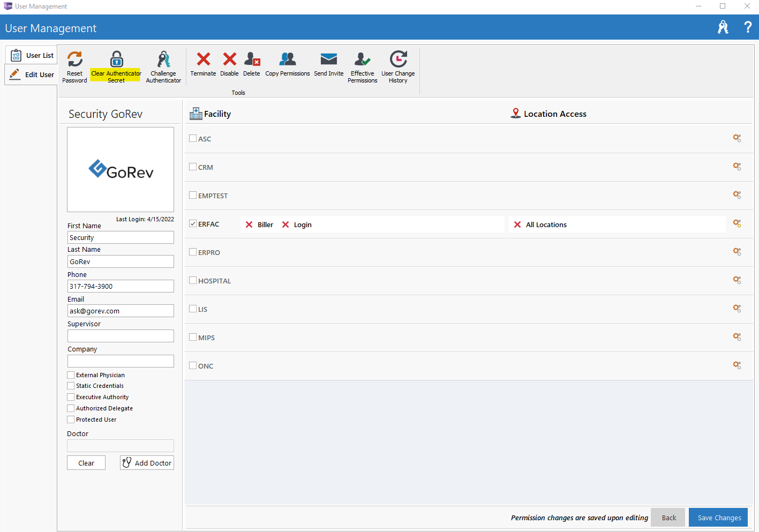Click Clear Authenticator Secret lock icon
The height and width of the screenshot is (532, 759).
[x=116, y=59]
